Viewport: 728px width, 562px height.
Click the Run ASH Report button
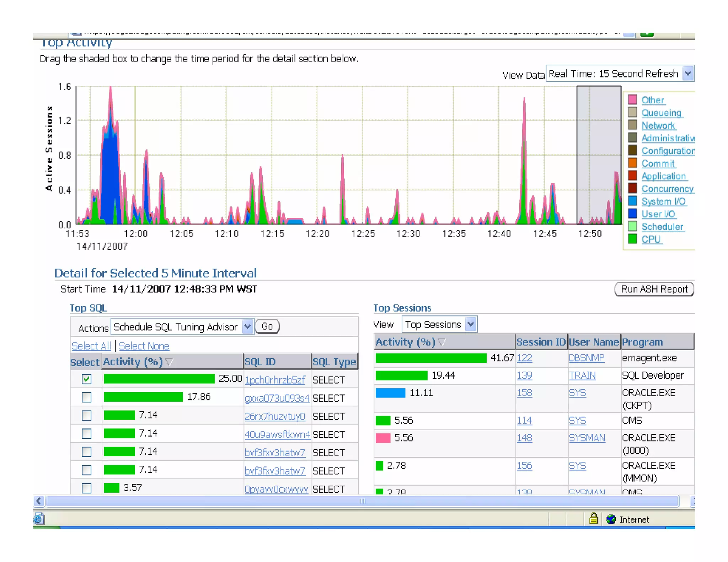pos(654,289)
